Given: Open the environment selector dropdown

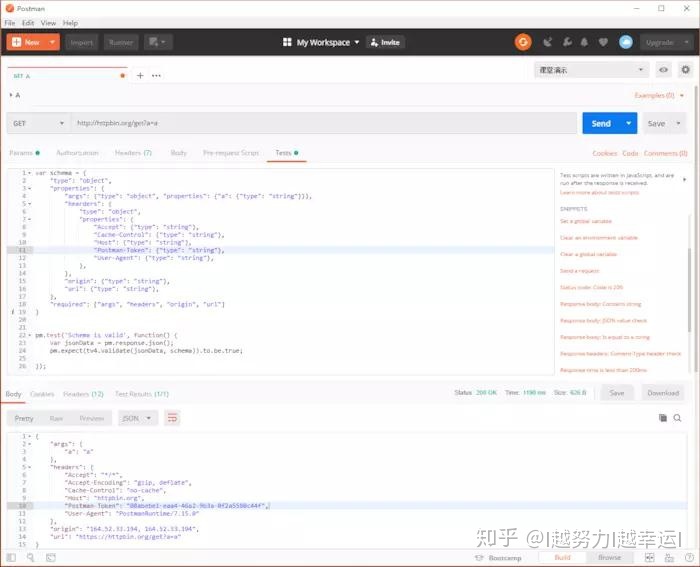Looking at the screenshot, I should click(x=592, y=70).
